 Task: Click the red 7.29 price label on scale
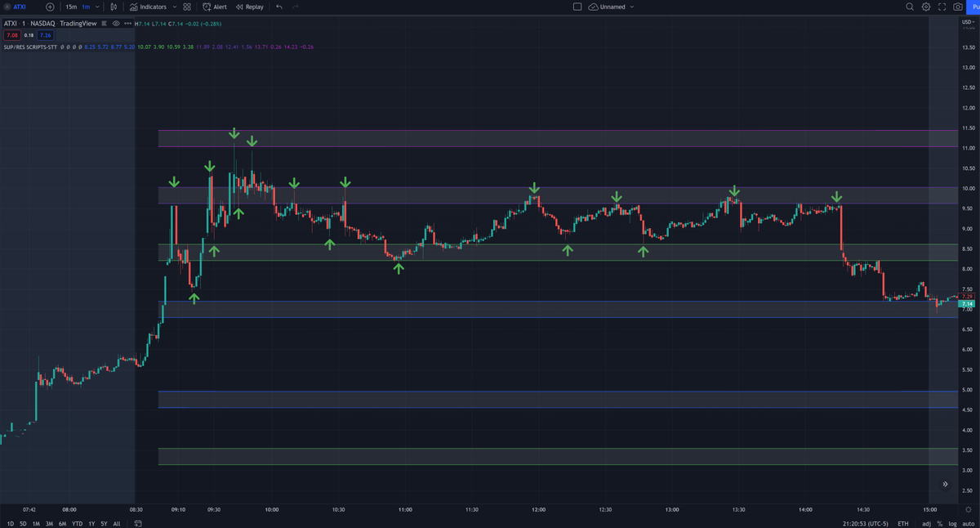968,296
